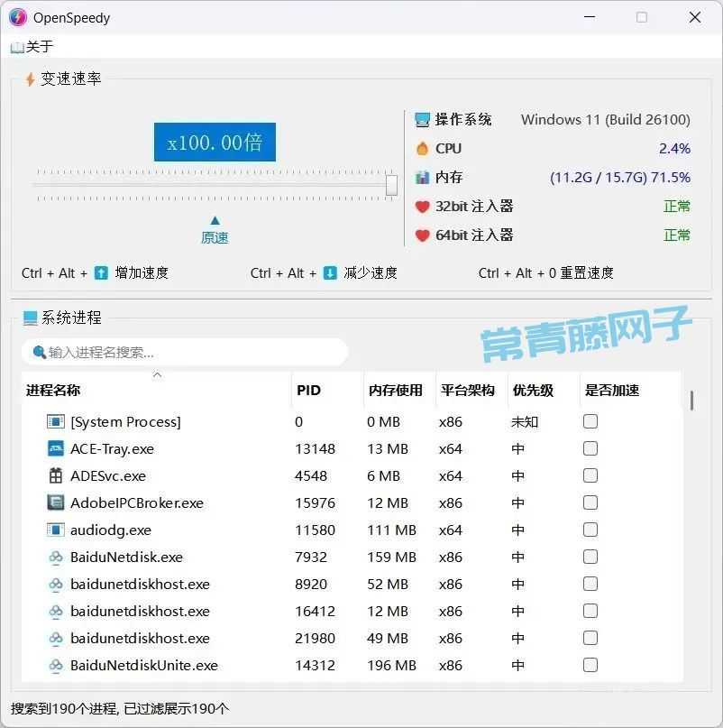Check acceleration for BaiduNetdisk.exe

(x=590, y=557)
